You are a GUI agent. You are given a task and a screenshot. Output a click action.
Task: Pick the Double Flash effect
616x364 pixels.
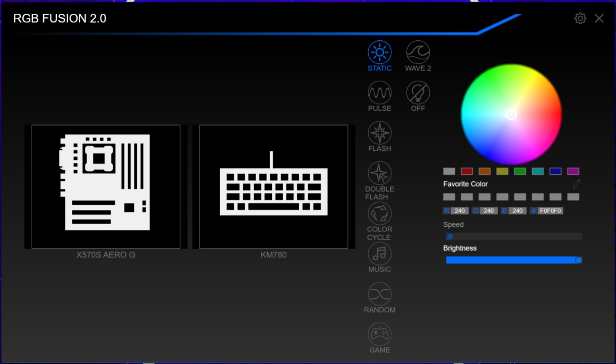tap(380, 181)
